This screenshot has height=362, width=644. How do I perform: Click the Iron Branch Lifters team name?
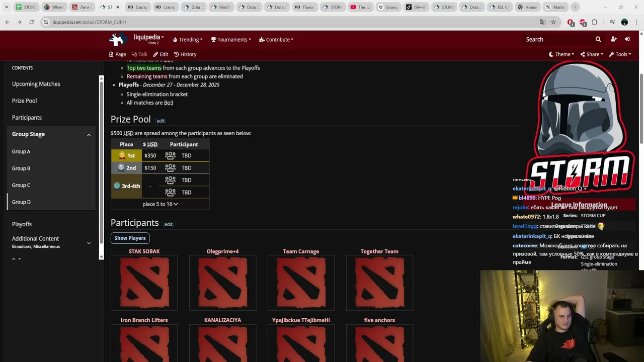[144, 320]
